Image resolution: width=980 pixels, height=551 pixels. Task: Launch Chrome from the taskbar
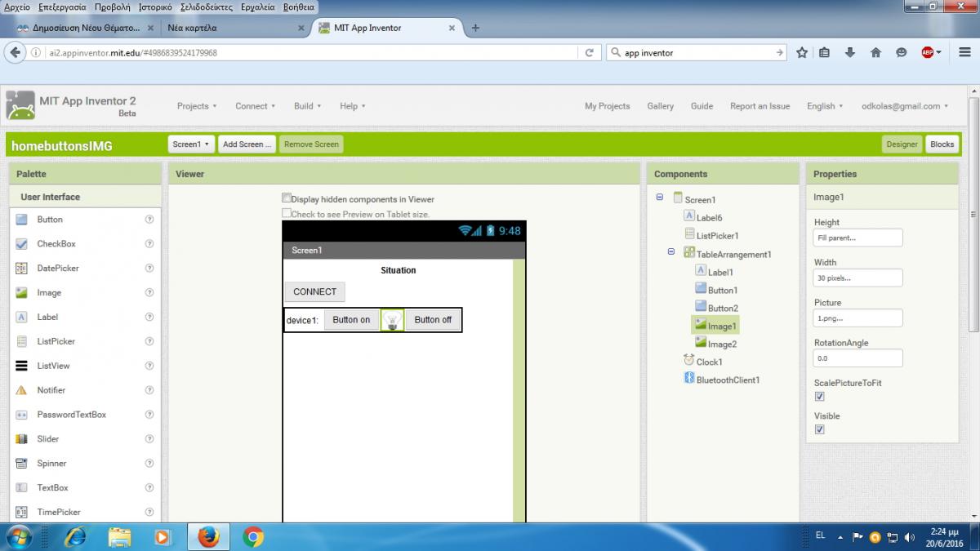coord(253,536)
